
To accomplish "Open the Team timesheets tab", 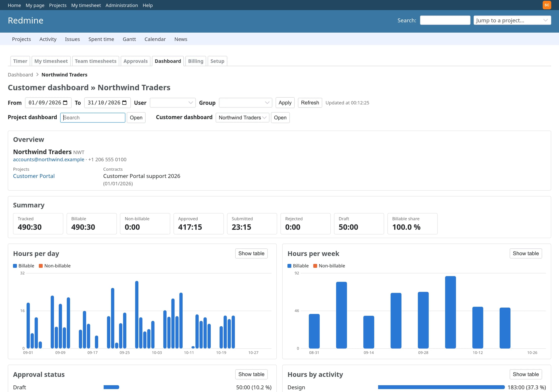I will tap(96, 61).
